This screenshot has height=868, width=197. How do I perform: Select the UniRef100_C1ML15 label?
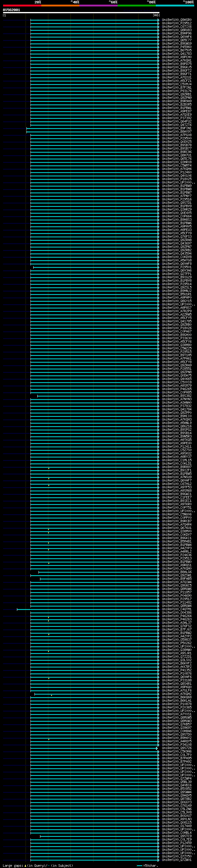tap(176, 460)
